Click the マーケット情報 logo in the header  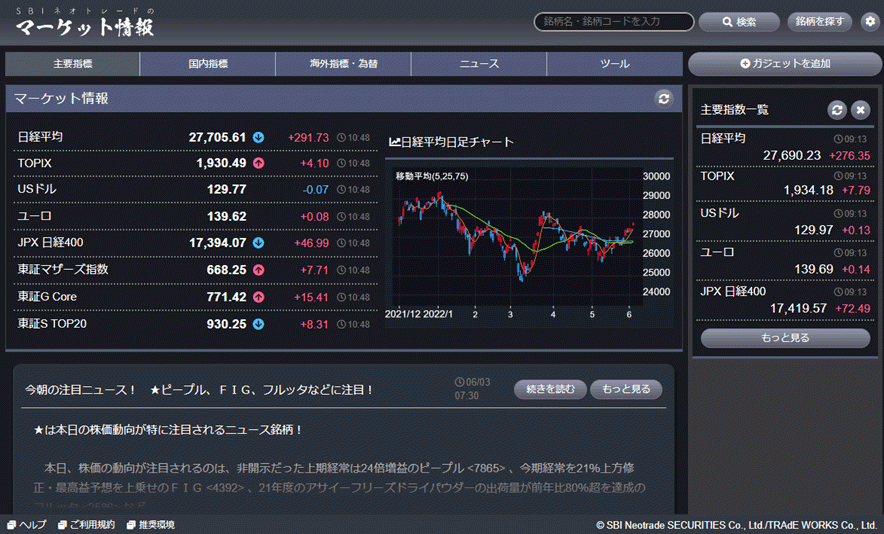coord(85,23)
